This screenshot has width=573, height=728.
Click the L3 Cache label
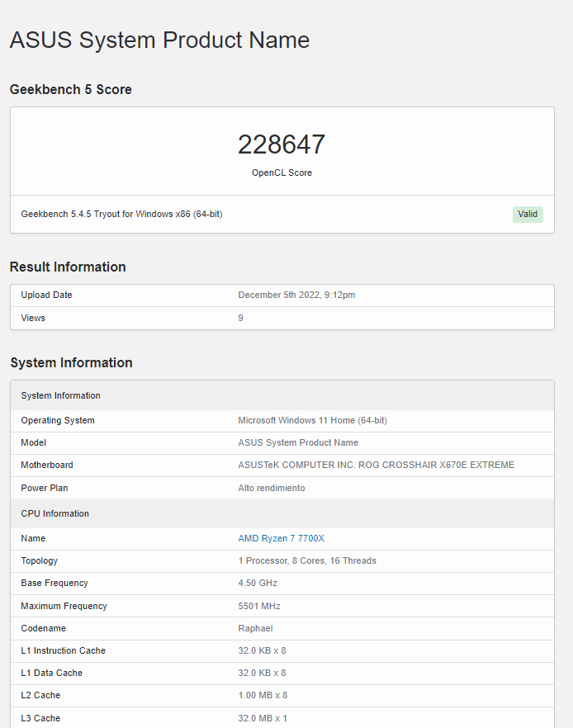(x=40, y=718)
